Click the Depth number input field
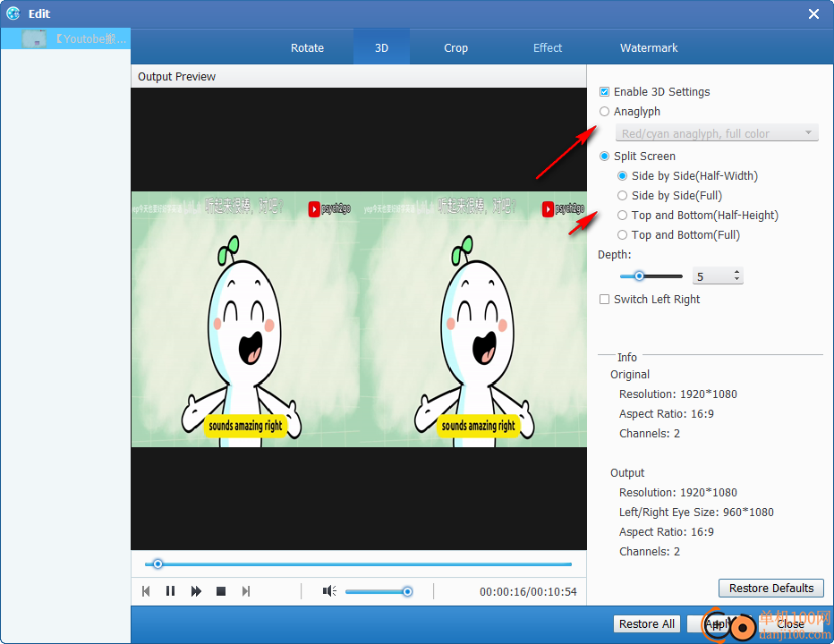 coord(712,276)
